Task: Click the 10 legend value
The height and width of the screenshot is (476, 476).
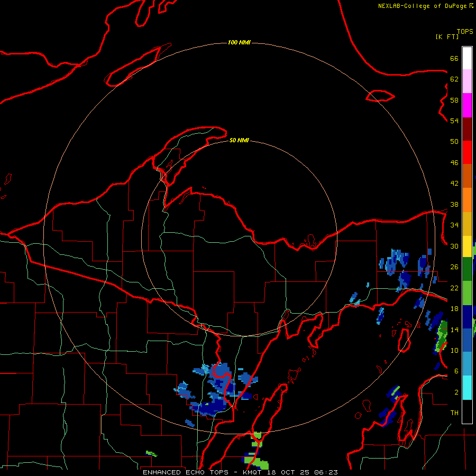Action: coord(454,351)
